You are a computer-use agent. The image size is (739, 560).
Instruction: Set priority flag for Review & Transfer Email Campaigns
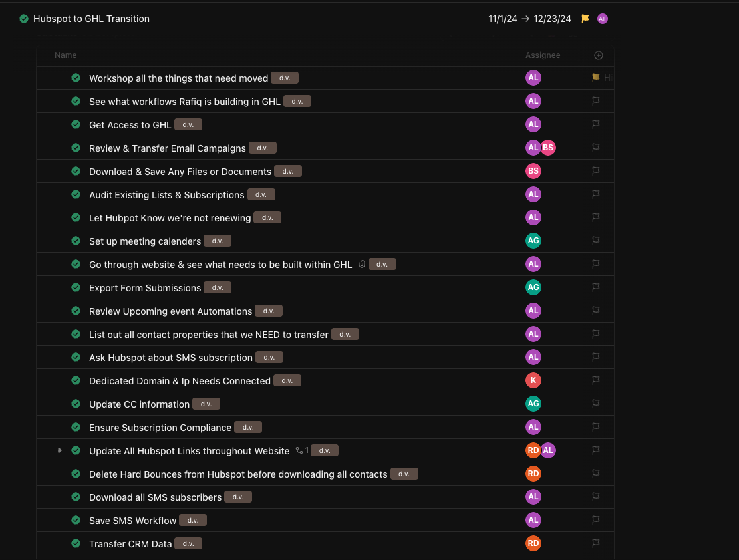(x=596, y=148)
